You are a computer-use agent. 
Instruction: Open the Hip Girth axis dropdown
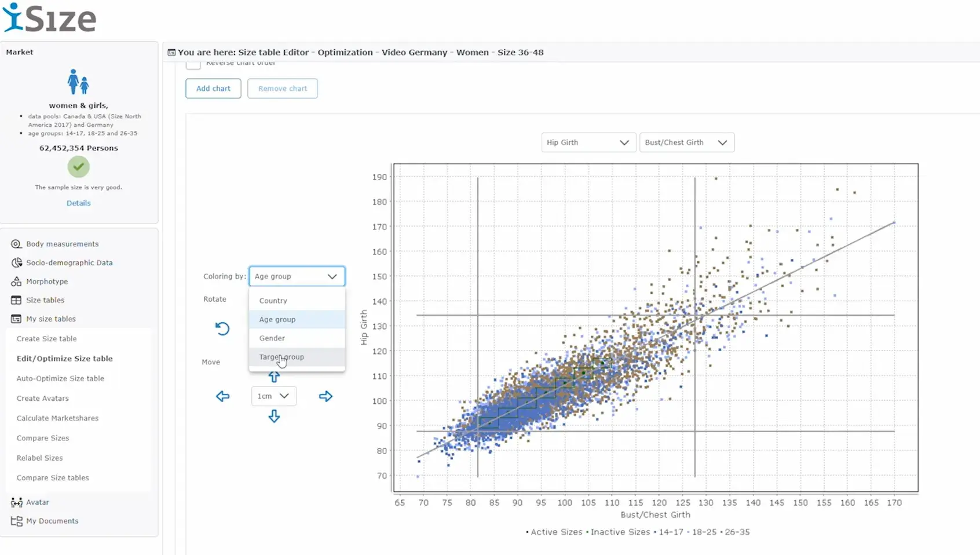588,143
